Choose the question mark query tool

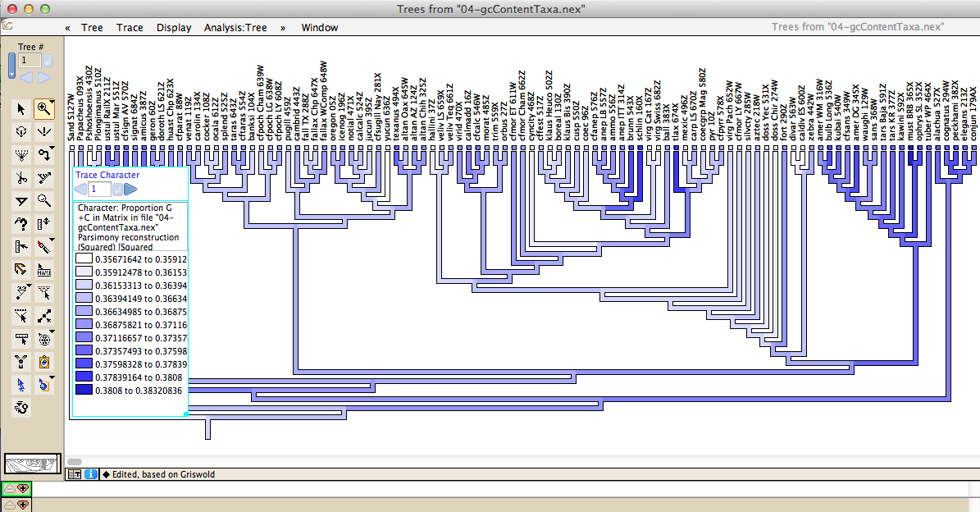tap(20, 223)
